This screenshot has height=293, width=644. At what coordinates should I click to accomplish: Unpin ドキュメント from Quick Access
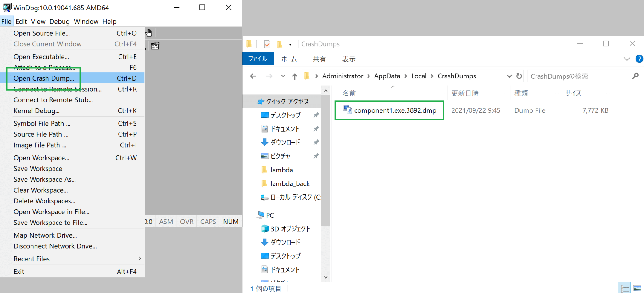click(316, 128)
